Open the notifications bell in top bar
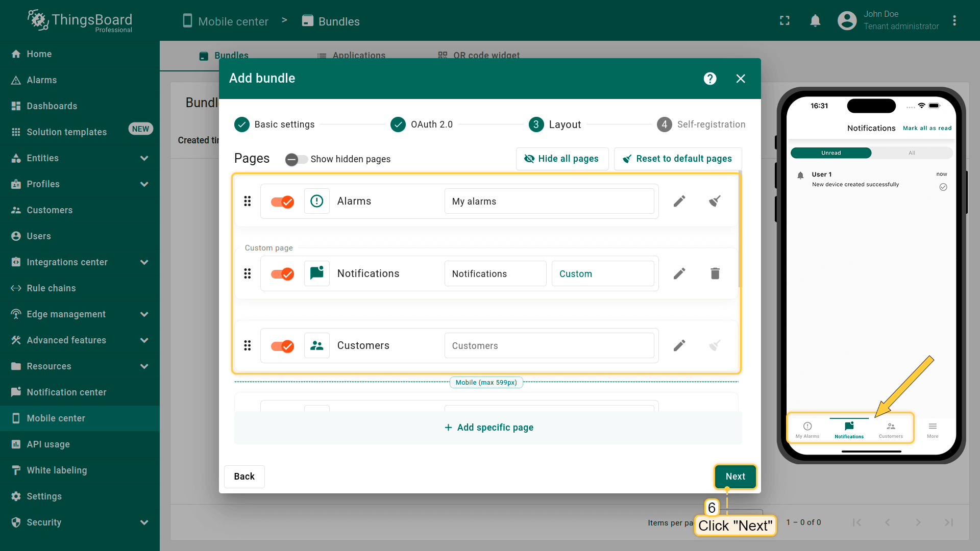The width and height of the screenshot is (980, 551). [x=815, y=21]
